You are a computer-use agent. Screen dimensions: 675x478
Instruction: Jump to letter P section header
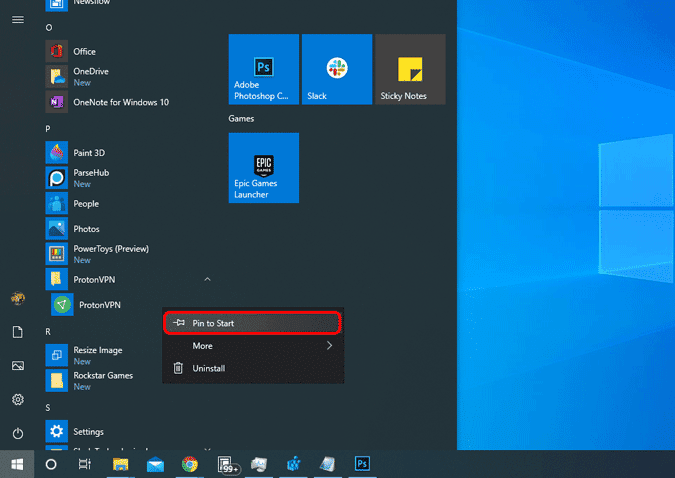[48, 129]
